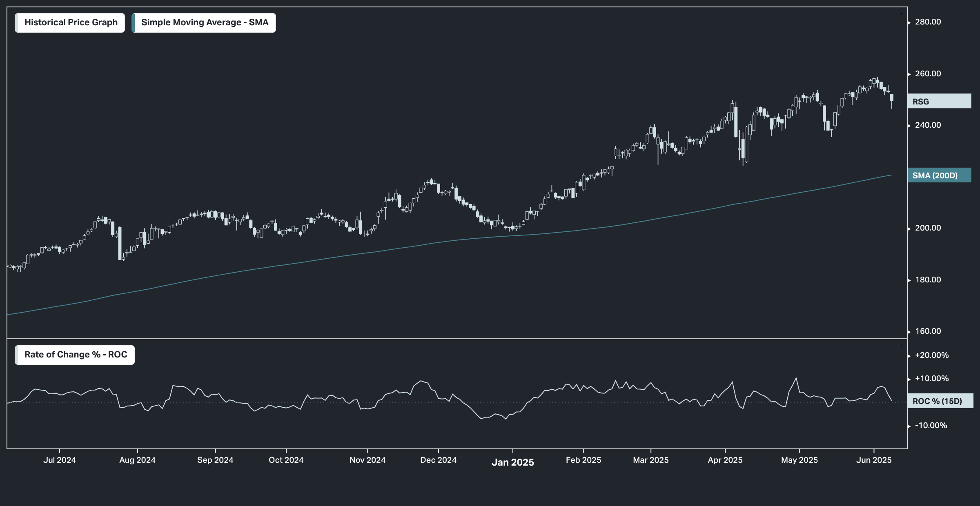
Task: Click the teal color strip on SMA legend
Action: pos(133,22)
